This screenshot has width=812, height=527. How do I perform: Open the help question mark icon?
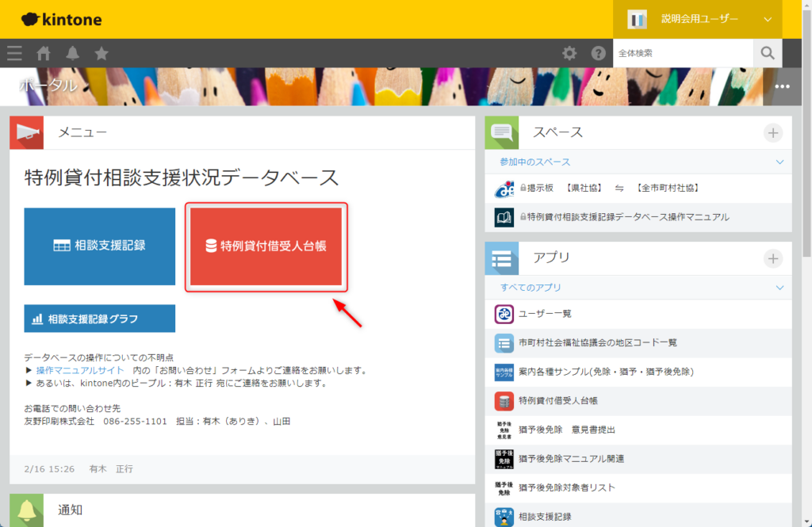click(x=599, y=53)
